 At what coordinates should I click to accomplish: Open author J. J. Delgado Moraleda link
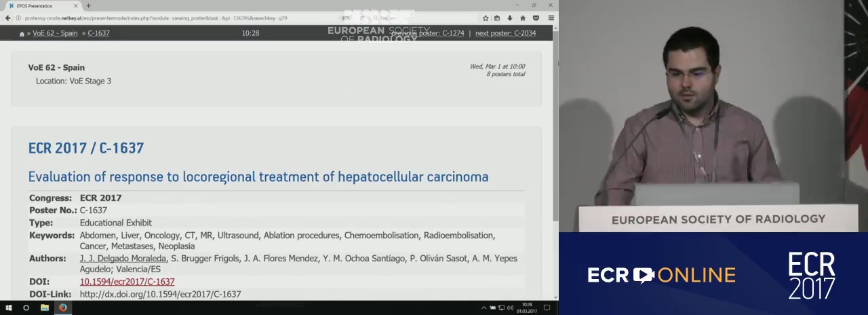pos(123,258)
